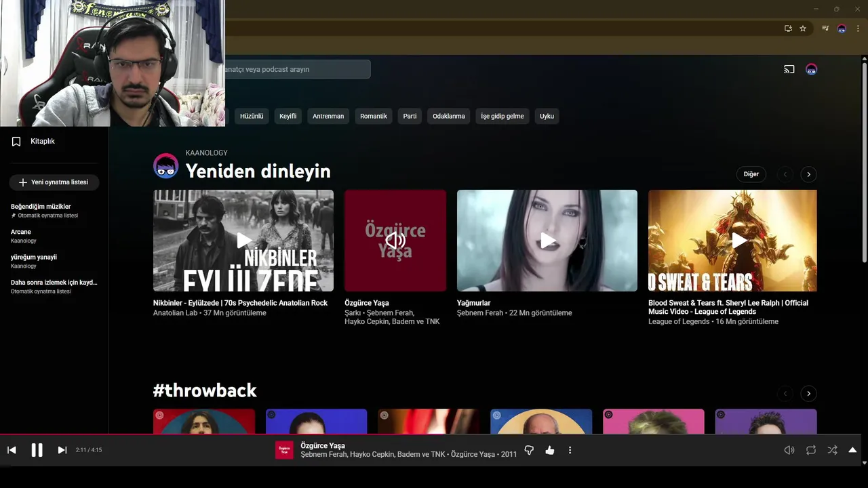
Task: Play the Nikbinler Eylülzede video thumbnail
Action: pos(243,241)
